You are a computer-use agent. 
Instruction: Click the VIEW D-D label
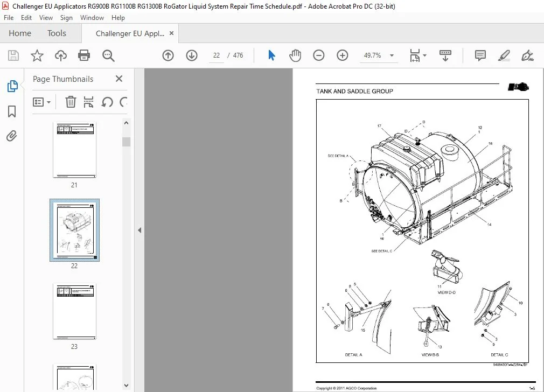click(x=447, y=292)
